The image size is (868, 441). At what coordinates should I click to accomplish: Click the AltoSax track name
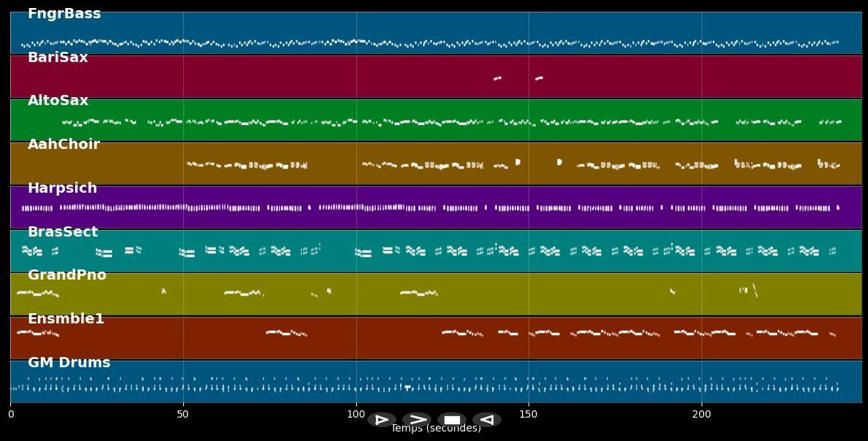coord(58,101)
